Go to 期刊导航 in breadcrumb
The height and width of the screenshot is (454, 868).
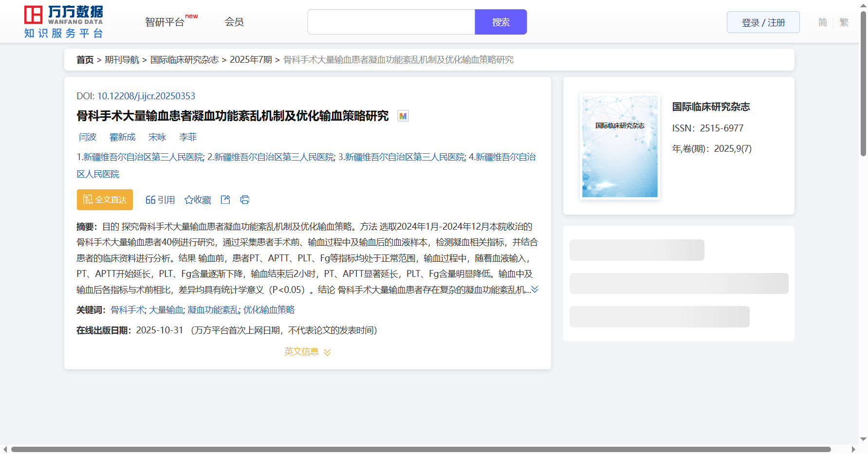pos(122,60)
